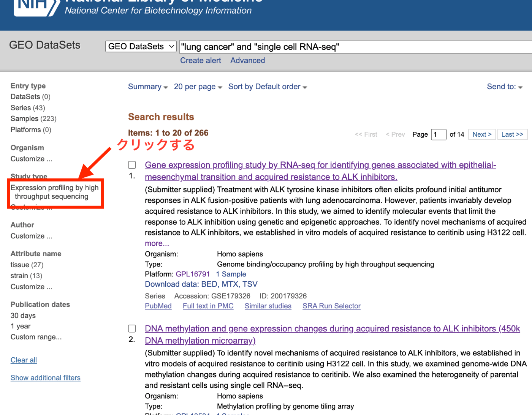Filter by Series (43) entry type
The image size is (532, 415).
click(x=28, y=108)
